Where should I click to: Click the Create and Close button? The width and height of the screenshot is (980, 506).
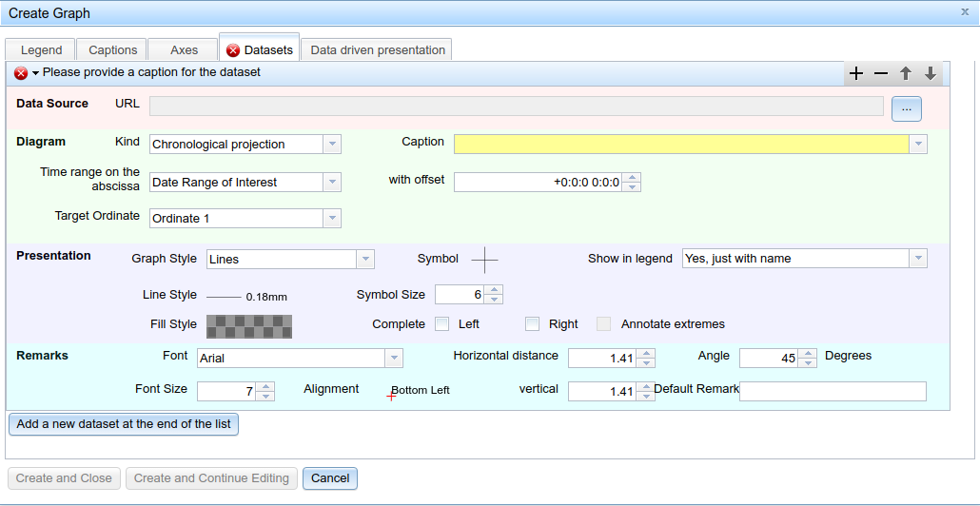click(x=64, y=478)
